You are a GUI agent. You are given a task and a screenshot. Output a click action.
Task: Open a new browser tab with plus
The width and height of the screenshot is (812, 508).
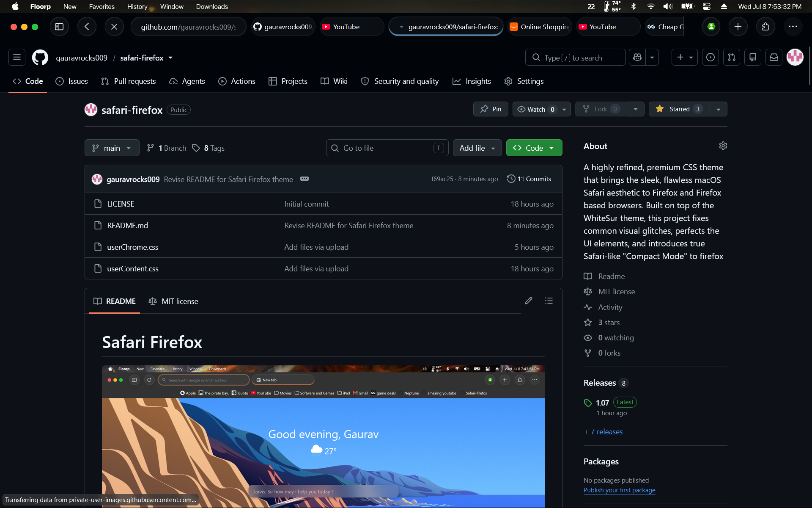(738, 27)
